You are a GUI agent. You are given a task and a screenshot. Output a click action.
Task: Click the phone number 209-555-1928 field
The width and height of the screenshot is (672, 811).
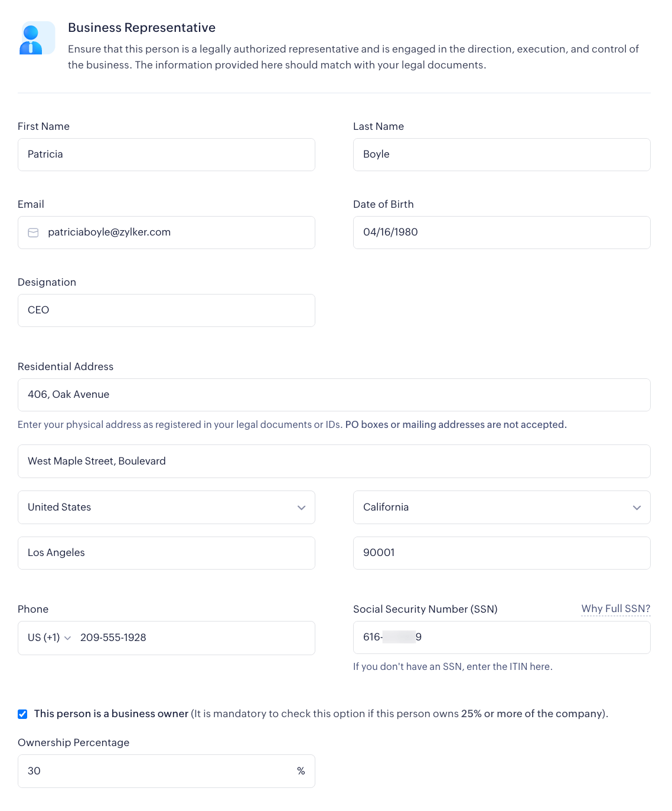coord(195,637)
